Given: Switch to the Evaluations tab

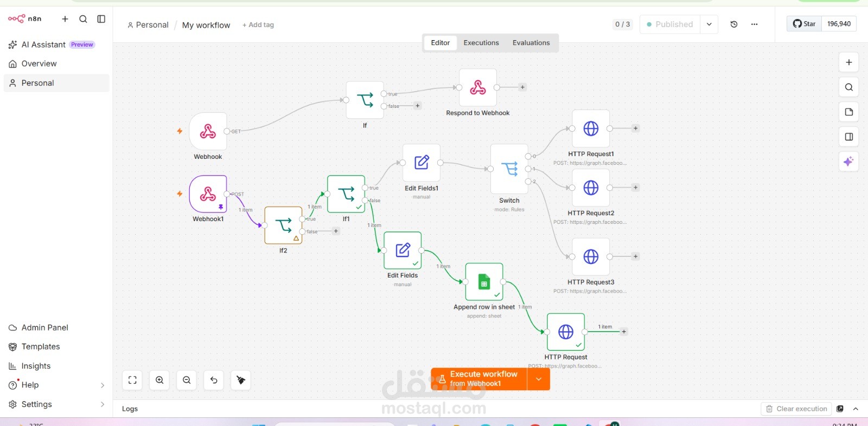Looking at the screenshot, I should (x=531, y=43).
